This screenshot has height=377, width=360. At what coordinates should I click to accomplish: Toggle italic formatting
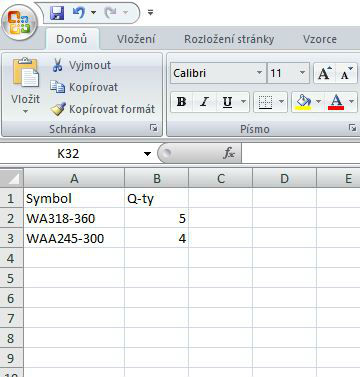[x=204, y=102]
